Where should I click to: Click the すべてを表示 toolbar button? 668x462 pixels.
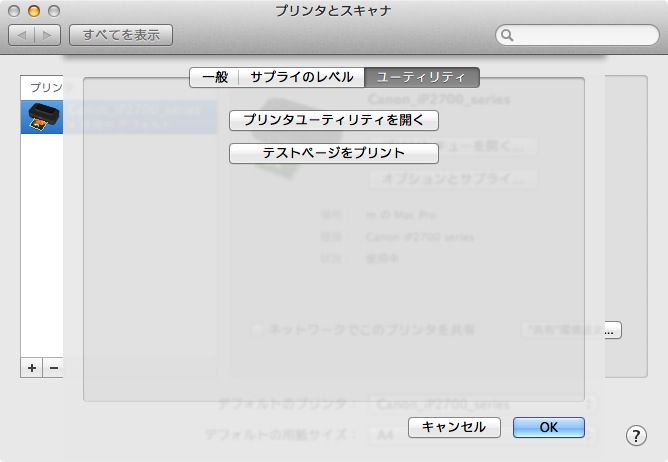point(121,35)
